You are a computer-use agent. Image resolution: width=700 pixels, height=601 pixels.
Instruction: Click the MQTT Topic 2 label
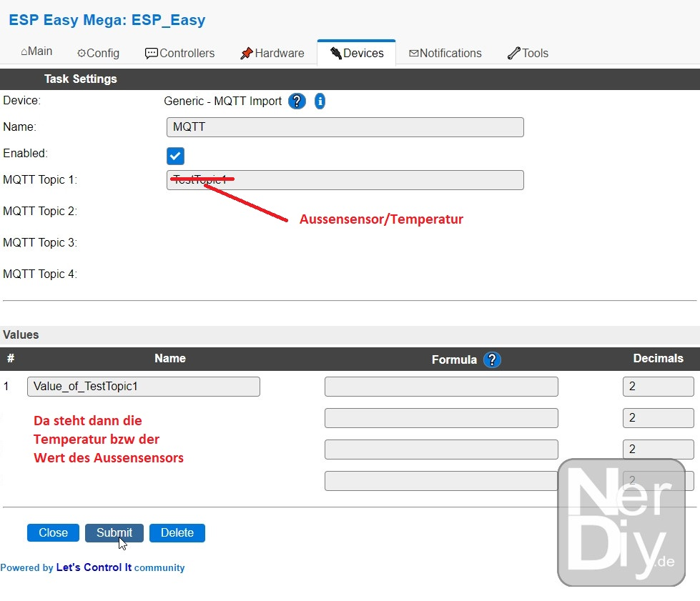(40, 211)
